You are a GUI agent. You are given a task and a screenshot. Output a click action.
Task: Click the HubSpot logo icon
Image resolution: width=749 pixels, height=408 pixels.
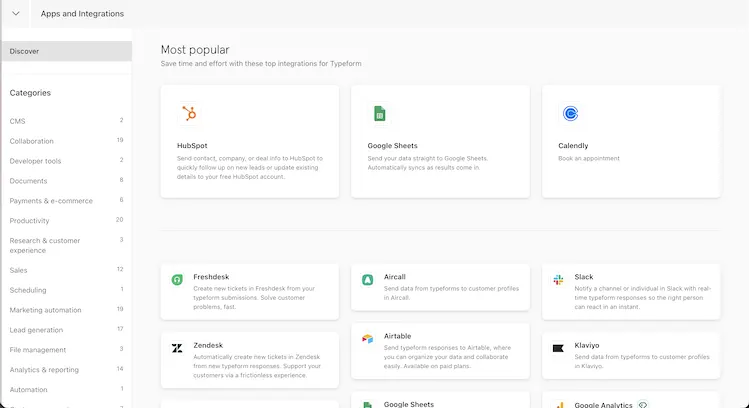pos(189,114)
